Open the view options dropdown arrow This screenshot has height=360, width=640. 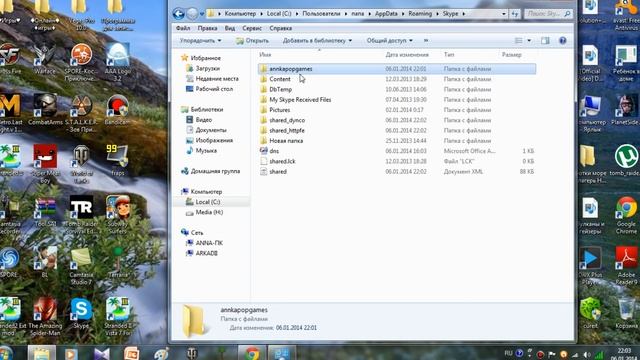pos(529,40)
